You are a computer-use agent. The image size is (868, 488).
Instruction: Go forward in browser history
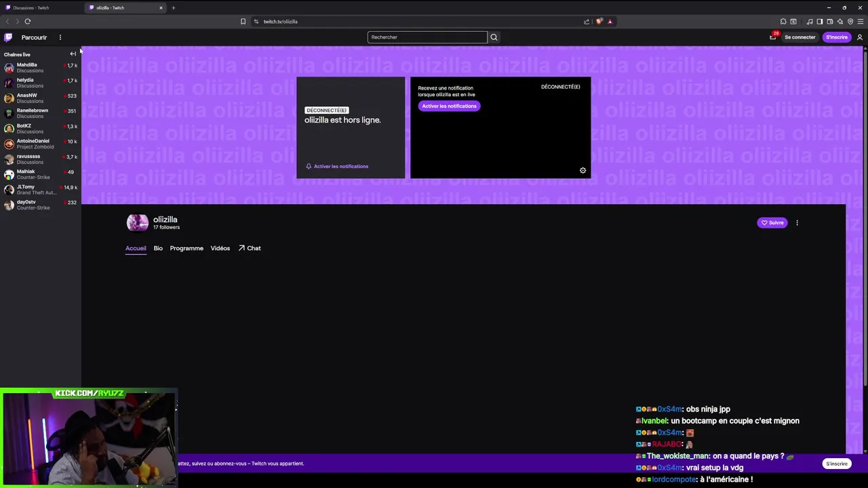point(17,21)
